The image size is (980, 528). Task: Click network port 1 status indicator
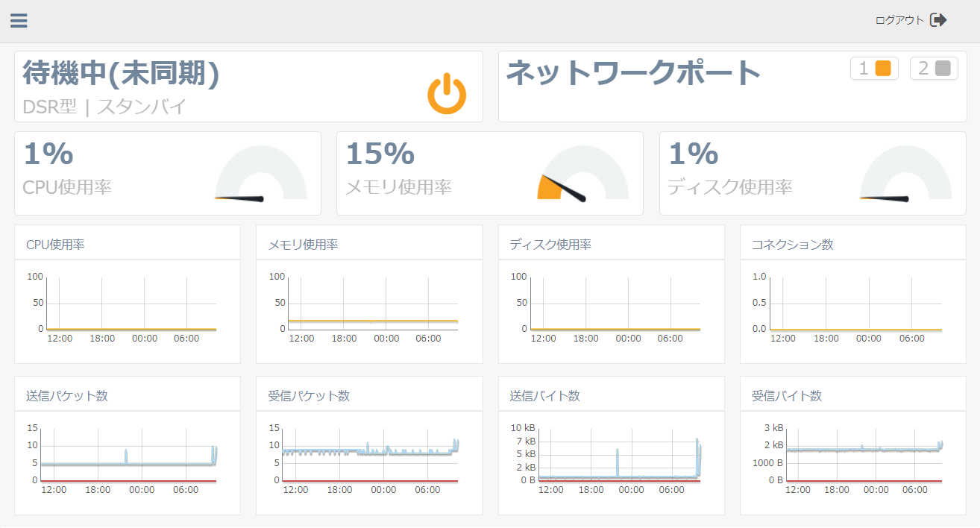[873, 68]
